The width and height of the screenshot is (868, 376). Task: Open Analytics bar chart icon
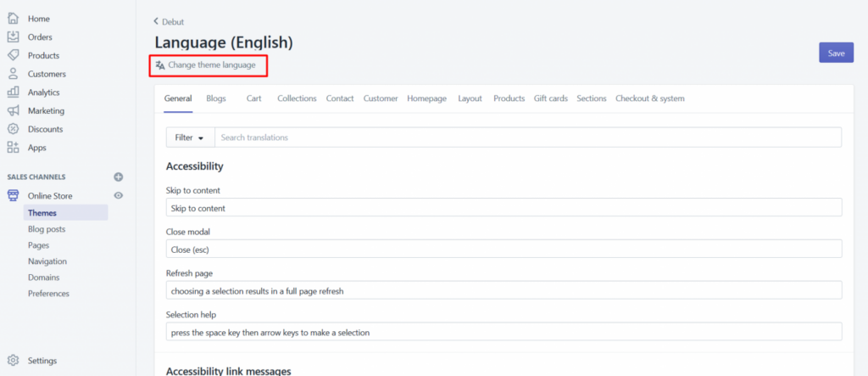(13, 93)
